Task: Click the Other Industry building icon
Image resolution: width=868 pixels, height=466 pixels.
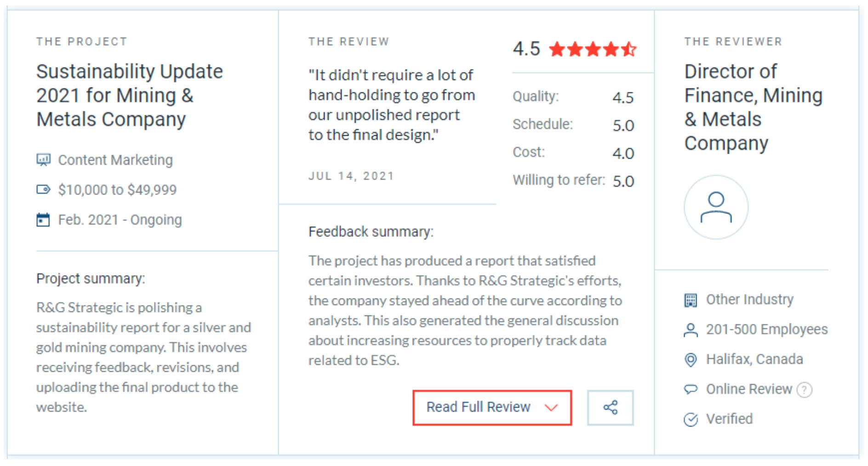Action: tap(691, 300)
